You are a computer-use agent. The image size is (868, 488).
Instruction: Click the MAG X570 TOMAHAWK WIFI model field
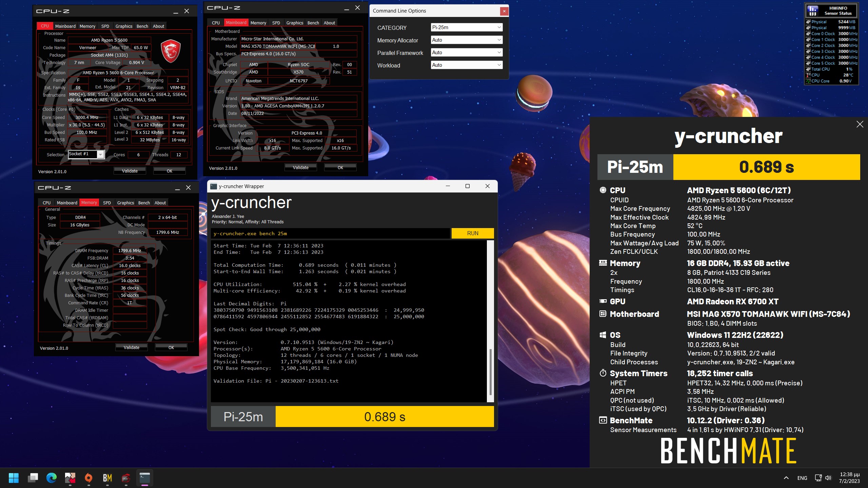click(x=278, y=46)
